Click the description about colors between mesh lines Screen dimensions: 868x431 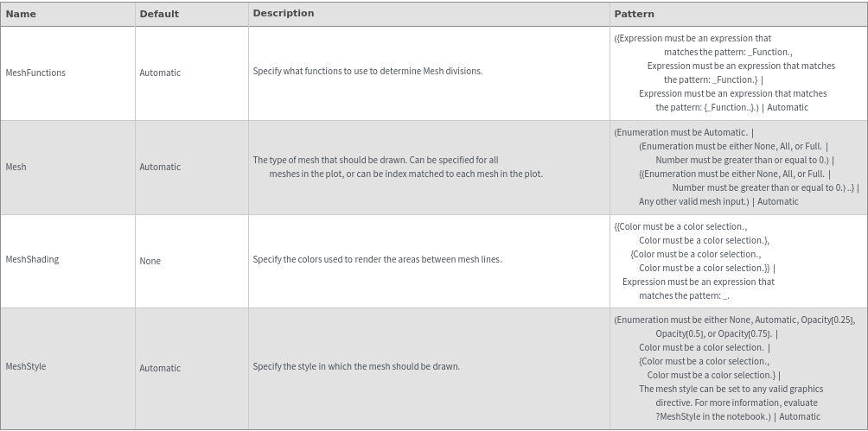tap(377, 259)
